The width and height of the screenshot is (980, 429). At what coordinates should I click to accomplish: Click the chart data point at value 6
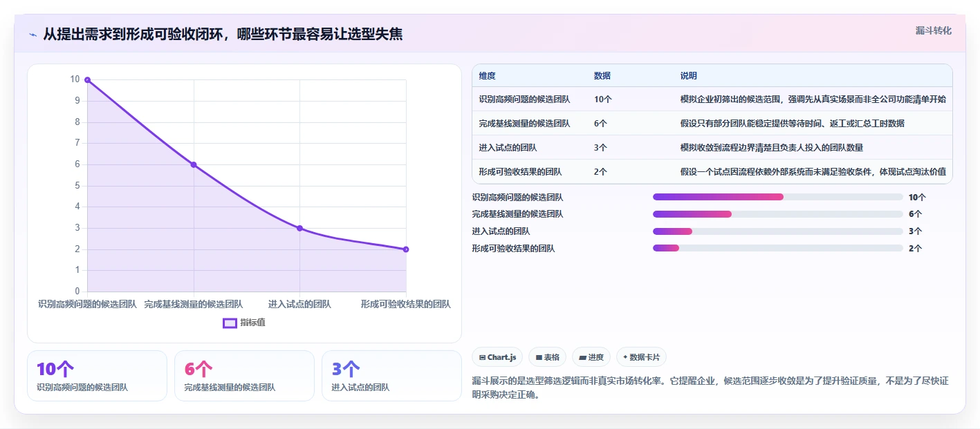click(x=194, y=164)
